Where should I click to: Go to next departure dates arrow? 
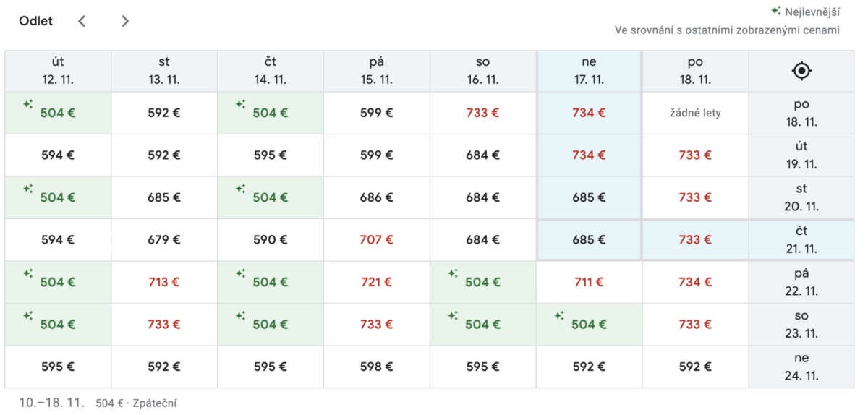[x=125, y=21]
